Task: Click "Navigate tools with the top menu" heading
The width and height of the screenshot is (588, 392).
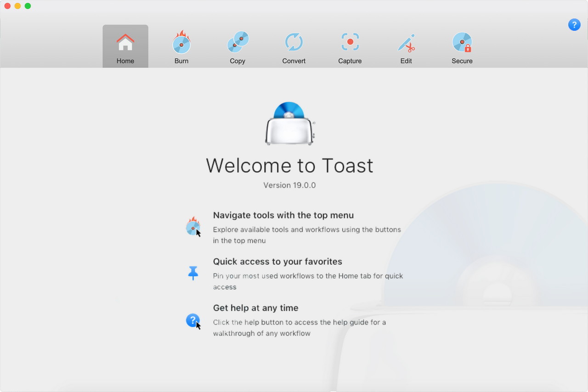Action: (283, 215)
